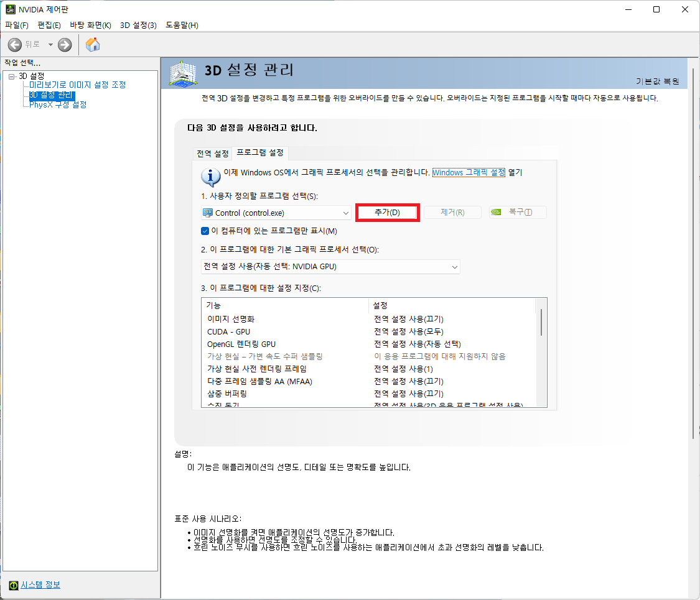This screenshot has width=700, height=600.
Task: Click 전역 설정 사용(모두) value for CUDA
Action: pos(408,331)
